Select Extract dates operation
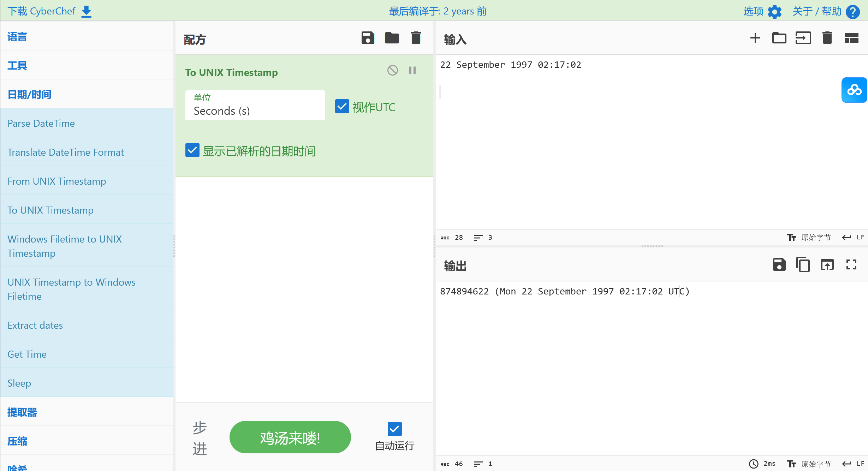 (x=87, y=325)
